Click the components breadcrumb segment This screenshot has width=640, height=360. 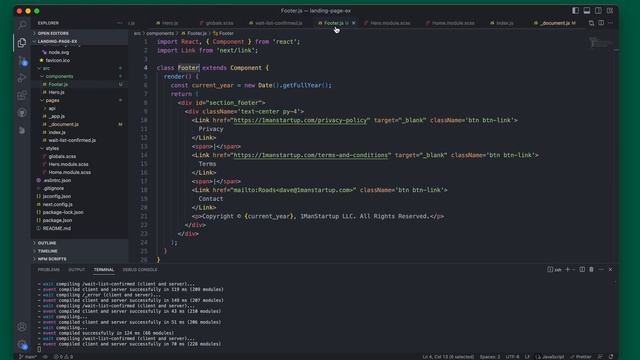pos(160,33)
